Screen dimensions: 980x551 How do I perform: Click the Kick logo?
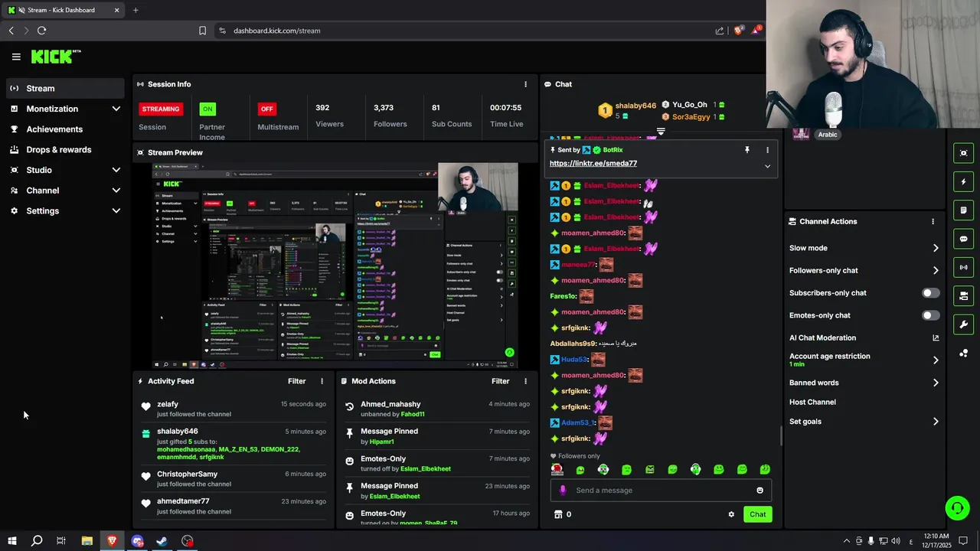point(56,56)
